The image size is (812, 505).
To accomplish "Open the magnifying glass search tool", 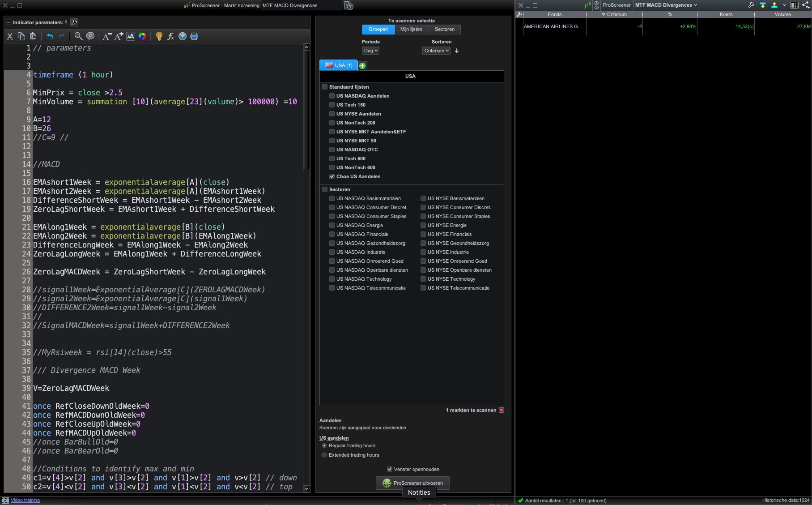I will [x=78, y=36].
